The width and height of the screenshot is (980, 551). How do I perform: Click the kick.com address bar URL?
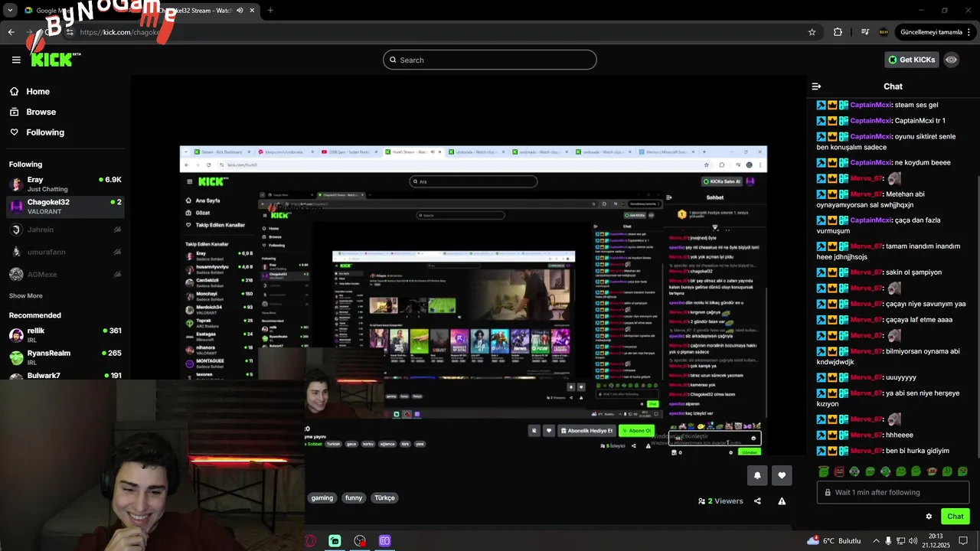[119, 32]
